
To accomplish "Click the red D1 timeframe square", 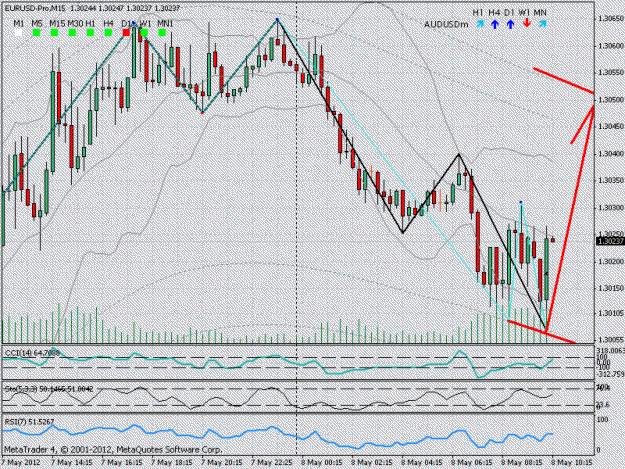I will pos(126,33).
